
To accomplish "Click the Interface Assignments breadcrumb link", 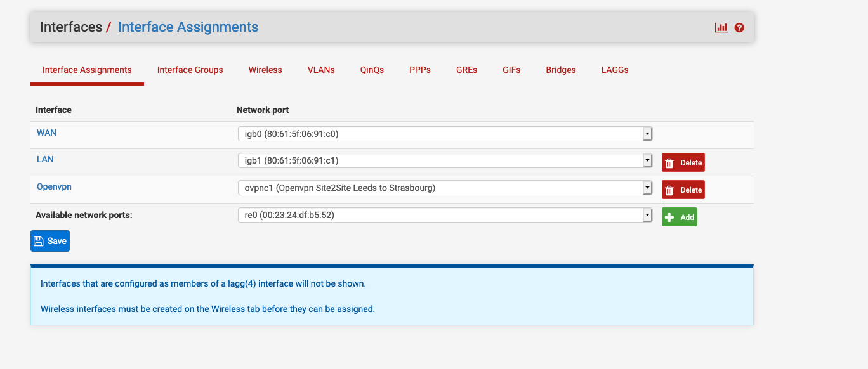I will [x=188, y=27].
